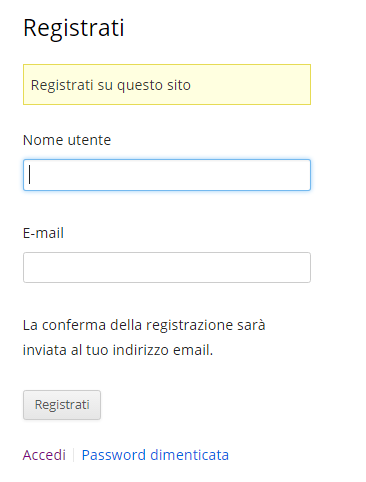Select the blue-outlined focused input field
Viewport: 366px width, 482px height.
point(167,175)
